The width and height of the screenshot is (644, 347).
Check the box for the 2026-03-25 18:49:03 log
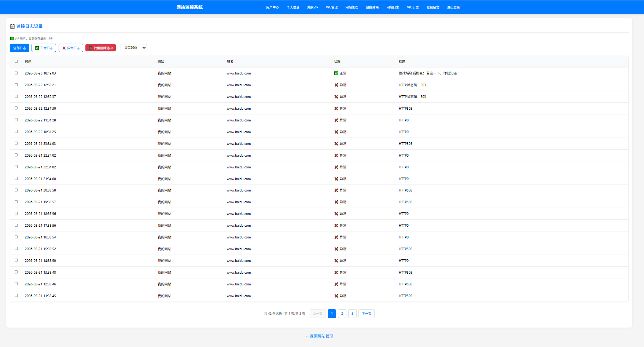[16, 73]
